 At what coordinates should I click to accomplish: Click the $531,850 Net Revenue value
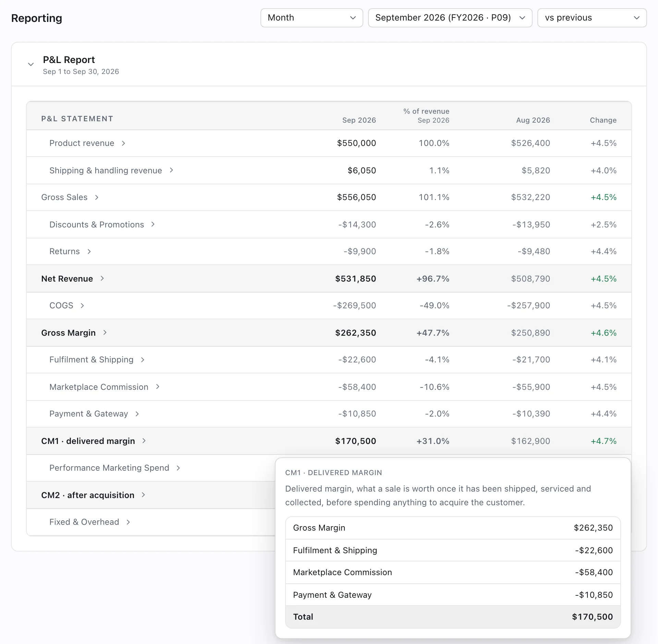pyautogui.click(x=355, y=279)
